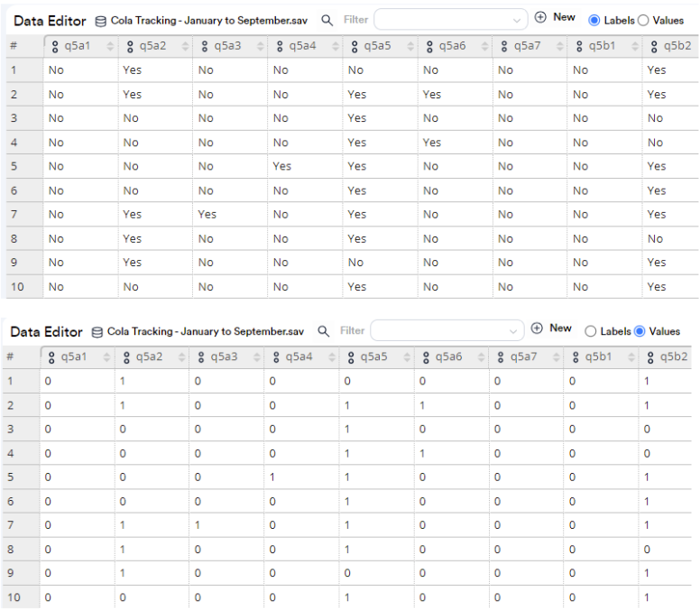Select row number 5 in the bottom table
This screenshot has width=700, height=611.
point(11,477)
